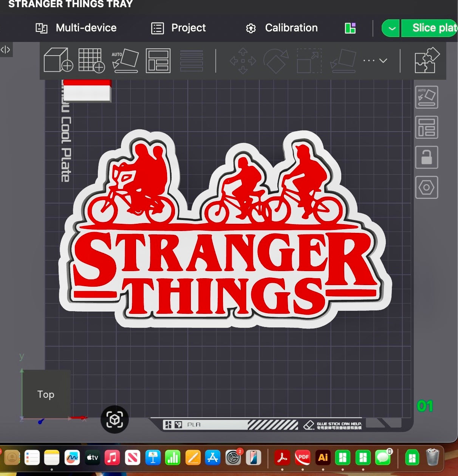Screen dimensions: 458x476
Task: Arrange objects on plate 01 side icon
Action: pos(427,127)
